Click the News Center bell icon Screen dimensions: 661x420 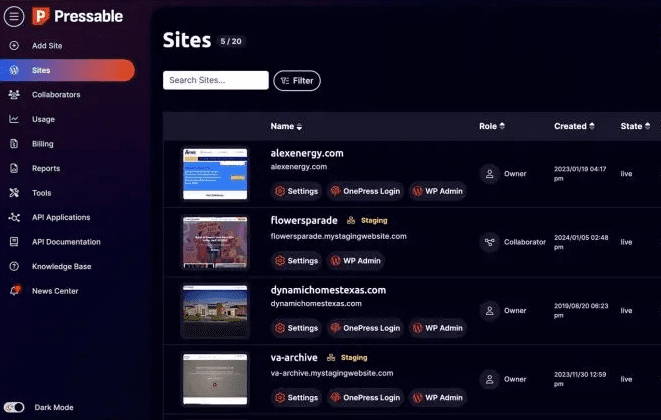click(15, 291)
